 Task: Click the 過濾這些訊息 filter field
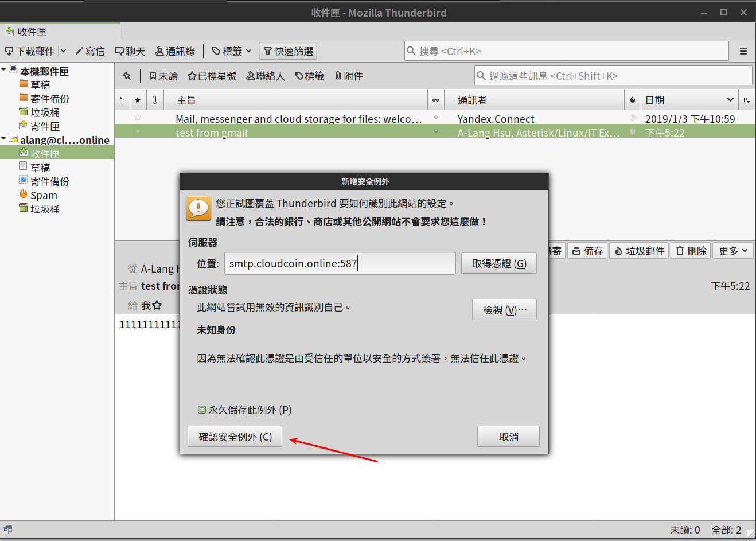613,76
